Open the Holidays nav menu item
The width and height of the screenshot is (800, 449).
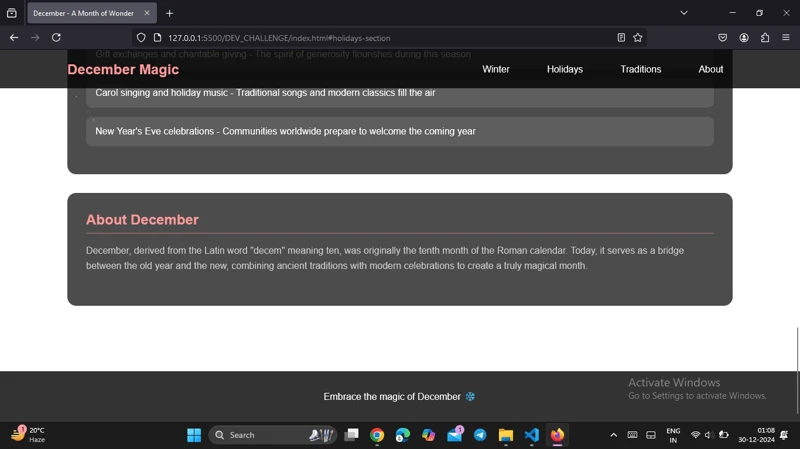click(x=564, y=69)
